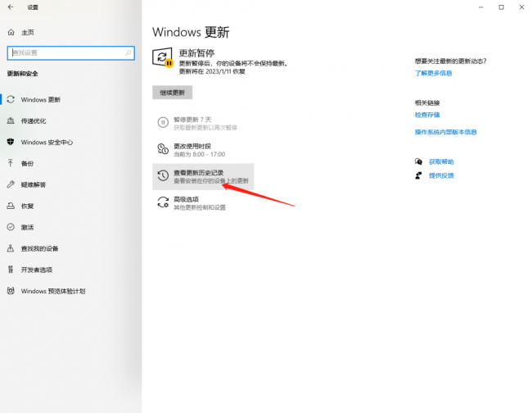532x413 pixels.
Task: Click the search magnifier icon in the search box
Action: pyautogui.click(x=128, y=53)
